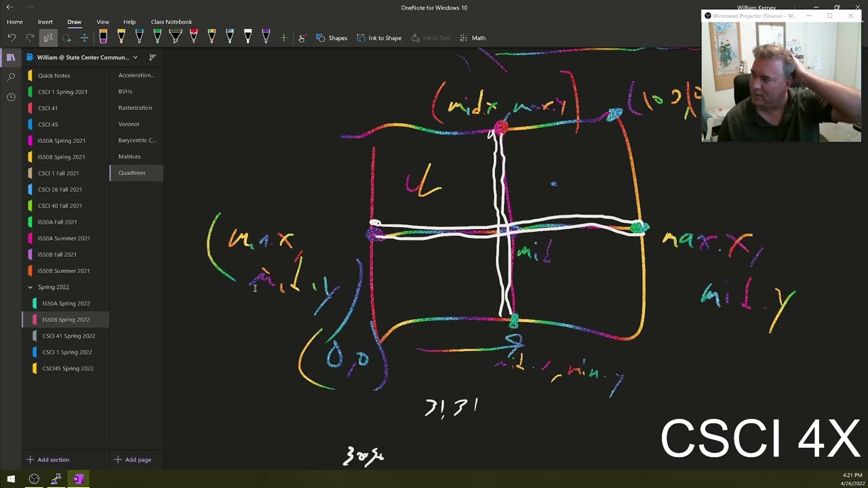Select the purple highlighter pen
Viewport: 868px width, 488px height.
[x=103, y=37]
